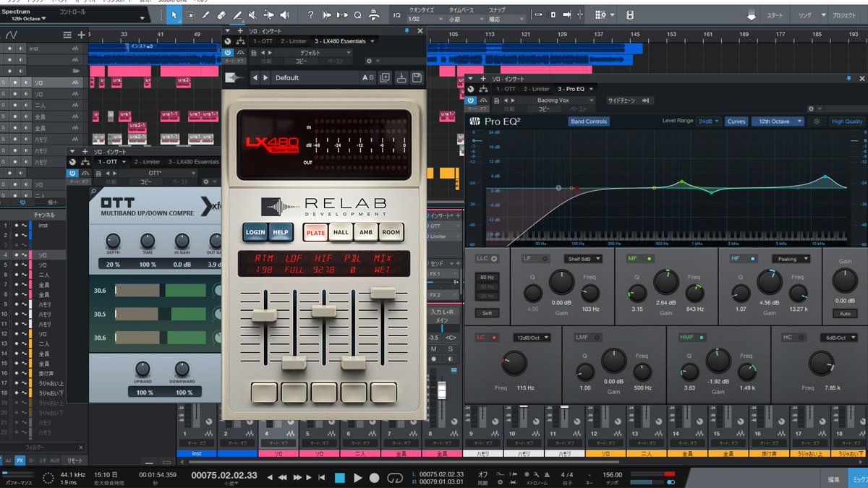Click the MF Gain knob 2.64 dB
Image resolution: width=868 pixels, height=488 pixels.
point(666,282)
